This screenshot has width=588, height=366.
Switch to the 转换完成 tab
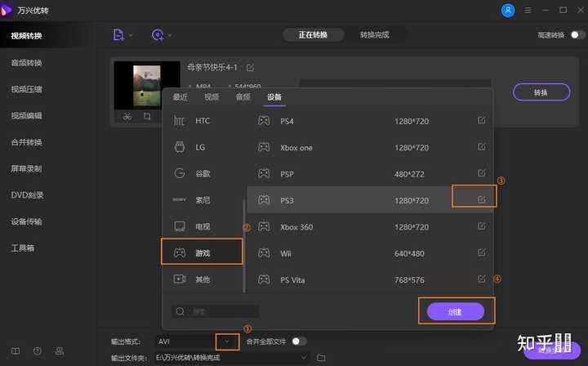pos(375,35)
